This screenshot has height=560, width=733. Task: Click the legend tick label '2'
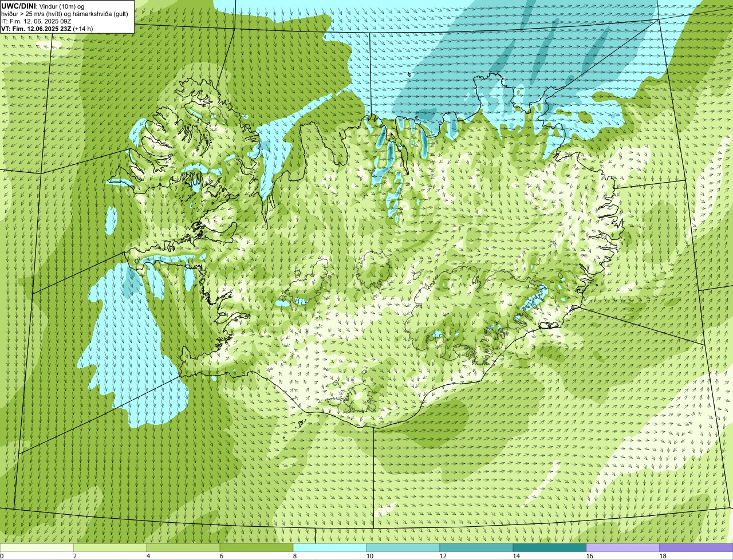(x=75, y=556)
